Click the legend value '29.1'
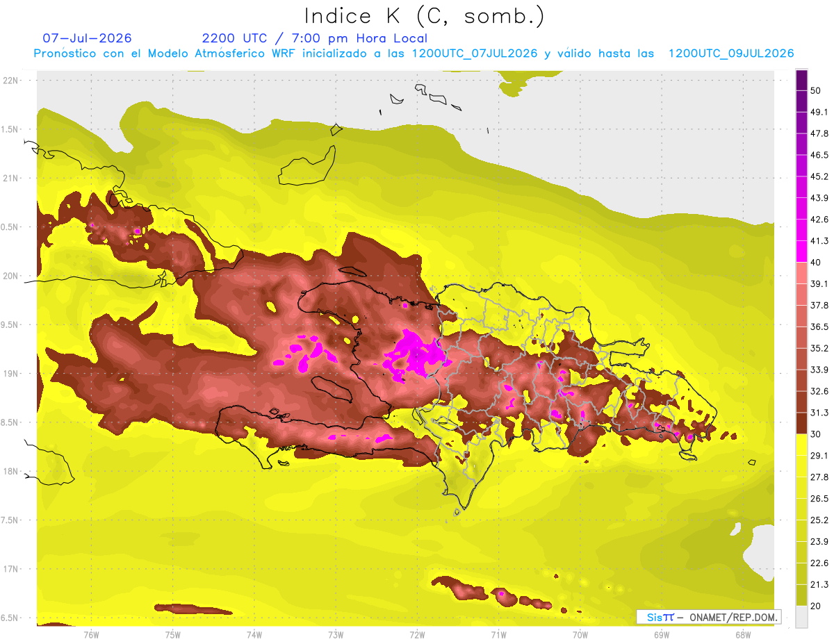The height and width of the screenshot is (644, 834). point(819,456)
